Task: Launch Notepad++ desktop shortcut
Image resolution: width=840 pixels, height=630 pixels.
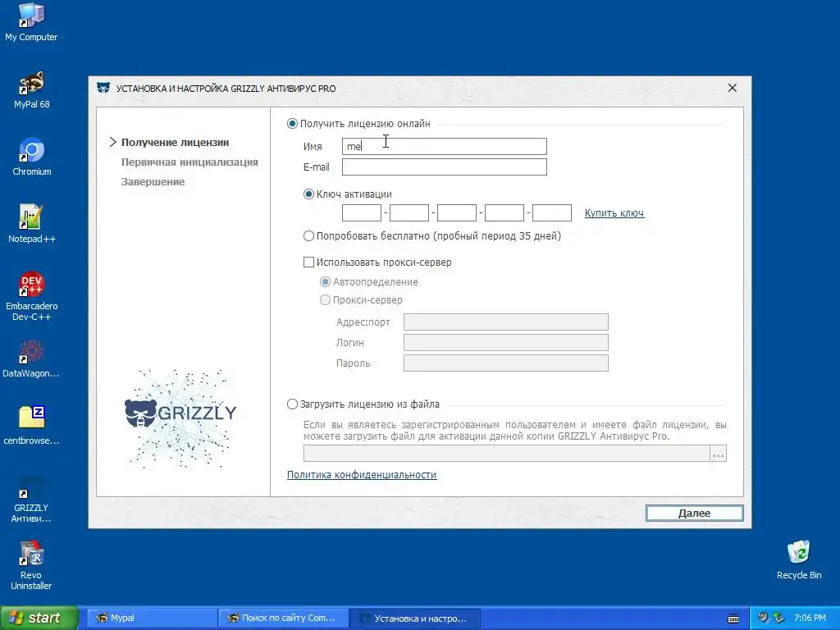Action: [32, 224]
